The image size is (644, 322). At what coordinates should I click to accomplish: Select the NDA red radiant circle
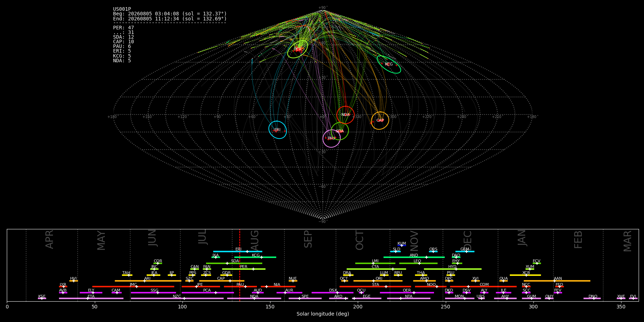click(x=345, y=115)
